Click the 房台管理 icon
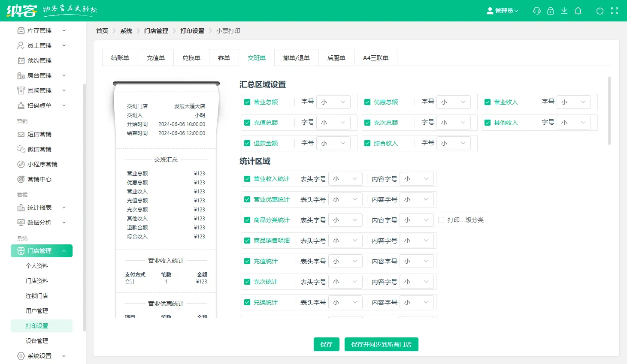 point(21,75)
